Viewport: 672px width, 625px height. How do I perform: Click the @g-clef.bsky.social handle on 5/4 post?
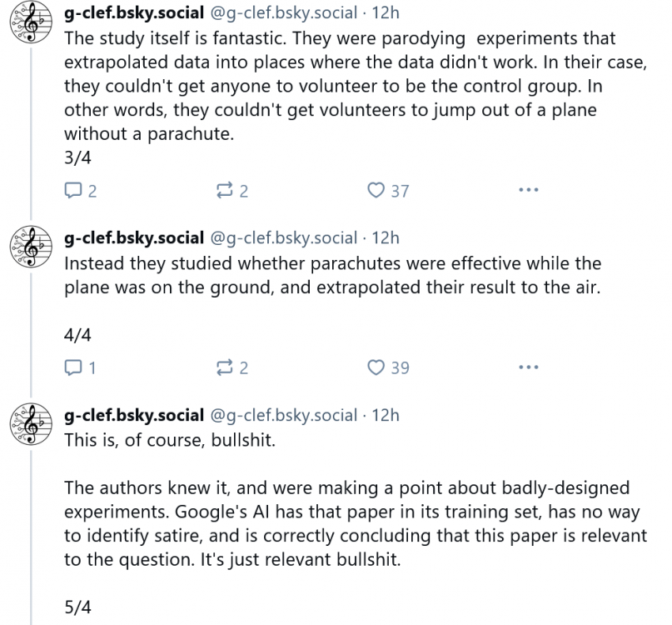point(283,415)
